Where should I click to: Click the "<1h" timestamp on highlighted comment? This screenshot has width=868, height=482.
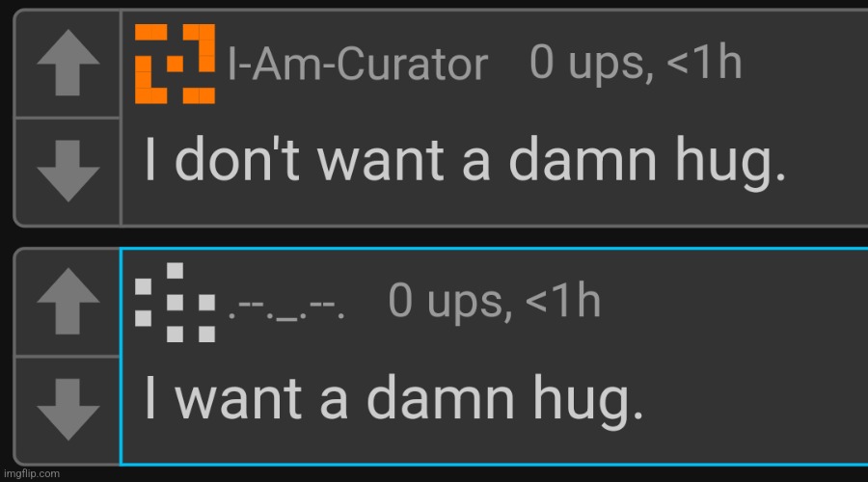(563, 301)
